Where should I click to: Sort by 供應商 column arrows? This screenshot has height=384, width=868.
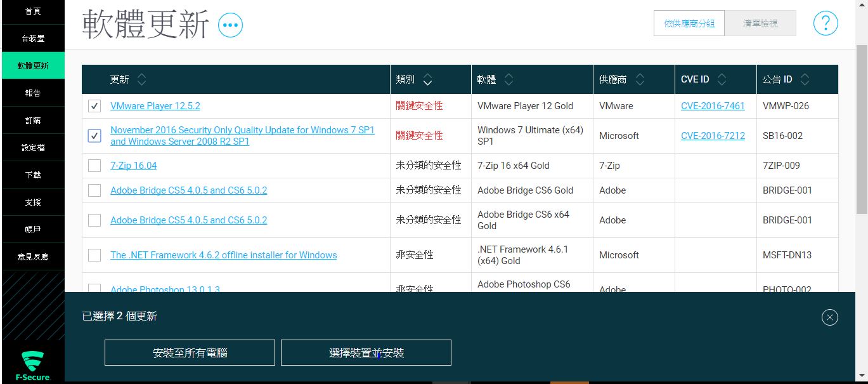tap(640, 80)
